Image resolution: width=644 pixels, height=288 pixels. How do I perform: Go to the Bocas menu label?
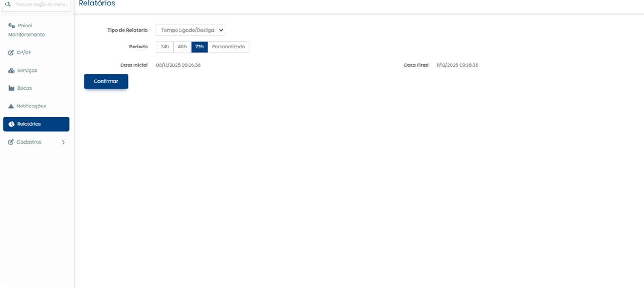[25, 88]
